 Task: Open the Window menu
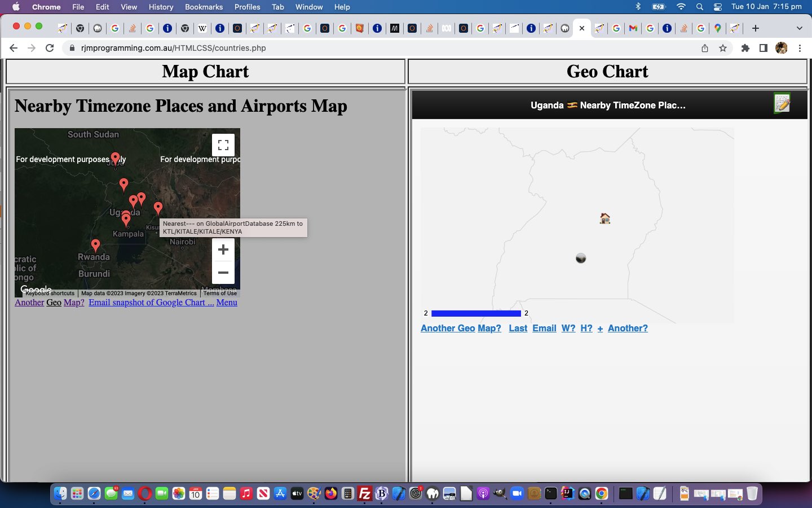309,7
